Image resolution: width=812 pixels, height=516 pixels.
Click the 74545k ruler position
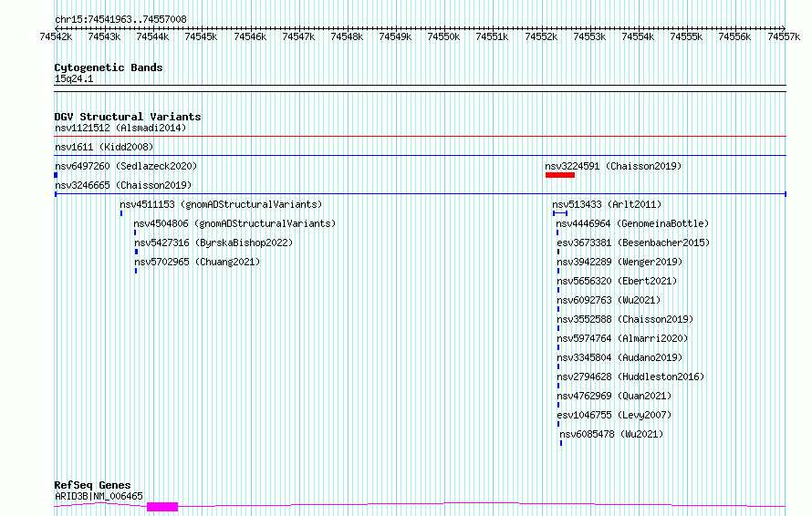201,36
